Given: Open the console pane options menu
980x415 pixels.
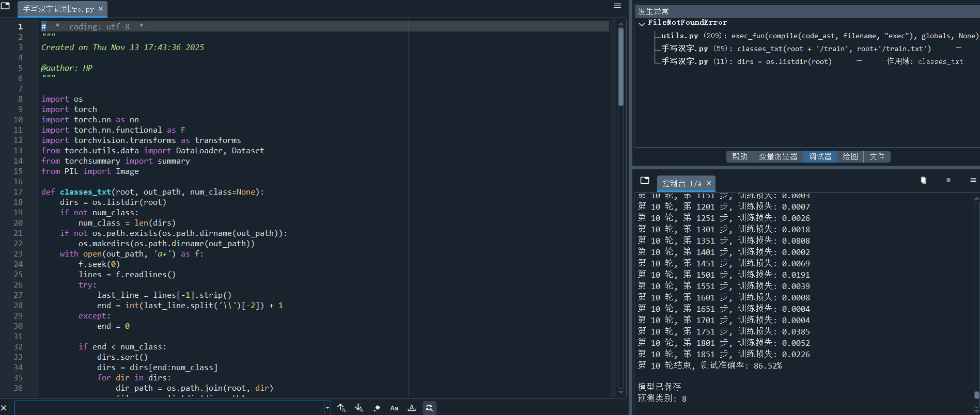Looking at the screenshot, I should (x=973, y=180).
